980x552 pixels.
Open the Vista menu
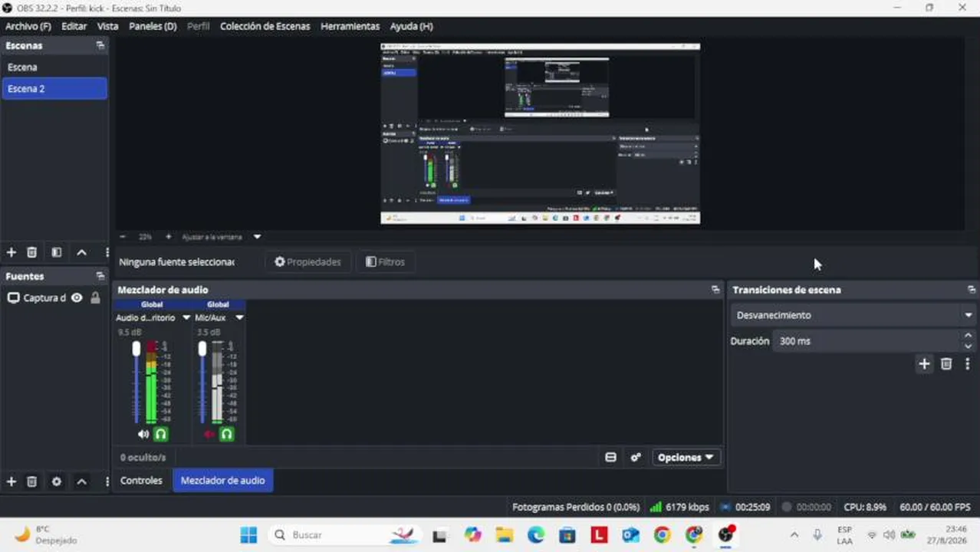107,26
